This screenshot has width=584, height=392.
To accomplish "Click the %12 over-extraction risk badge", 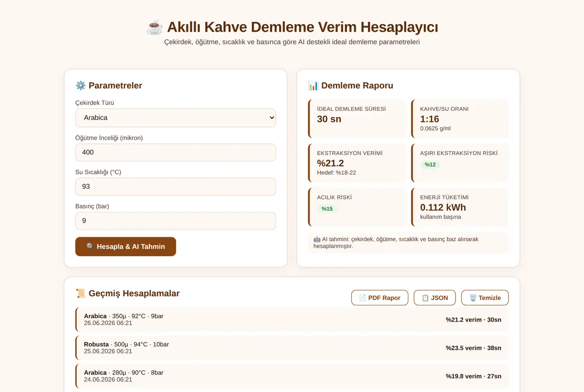I will [x=430, y=164].
